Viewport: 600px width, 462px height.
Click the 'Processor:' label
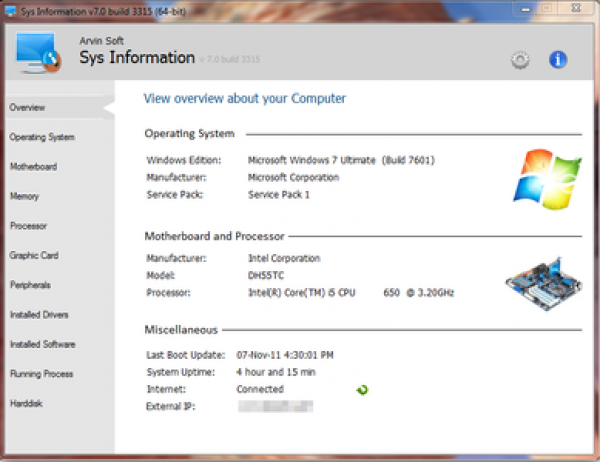(168, 293)
